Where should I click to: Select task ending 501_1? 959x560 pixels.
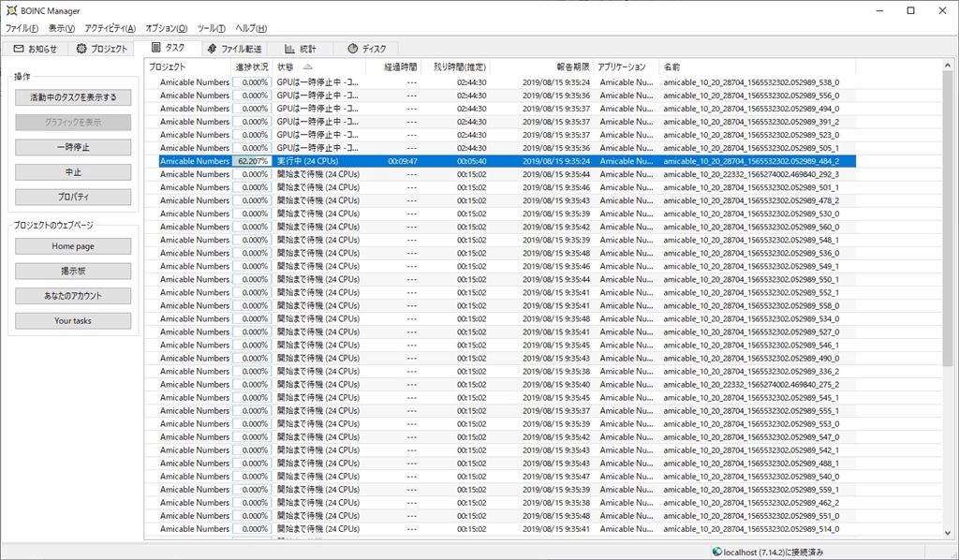[x=500, y=187]
